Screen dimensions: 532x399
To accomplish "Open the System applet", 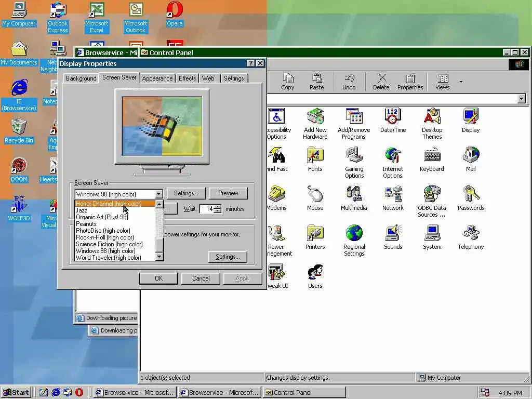I will [x=432, y=237].
